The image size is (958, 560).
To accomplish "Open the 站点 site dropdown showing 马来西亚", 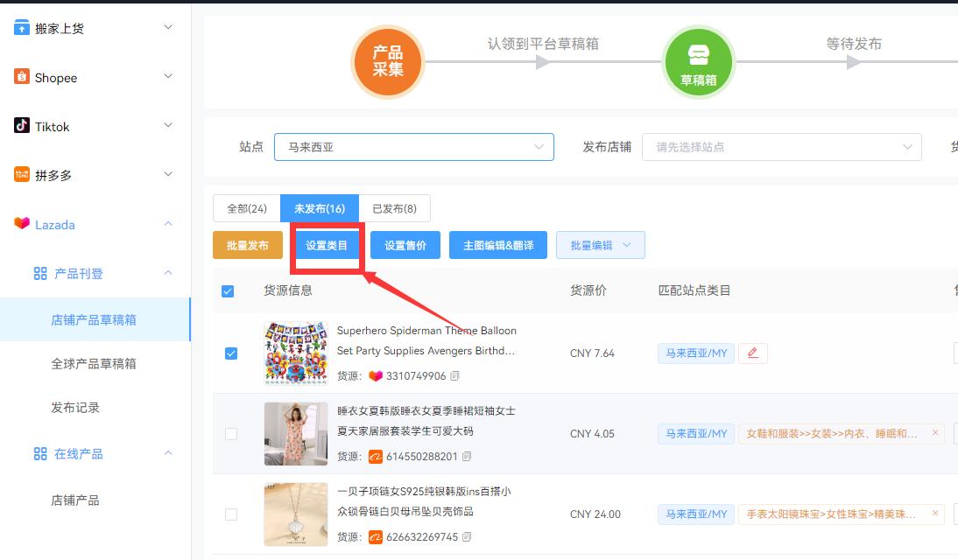I will point(413,147).
